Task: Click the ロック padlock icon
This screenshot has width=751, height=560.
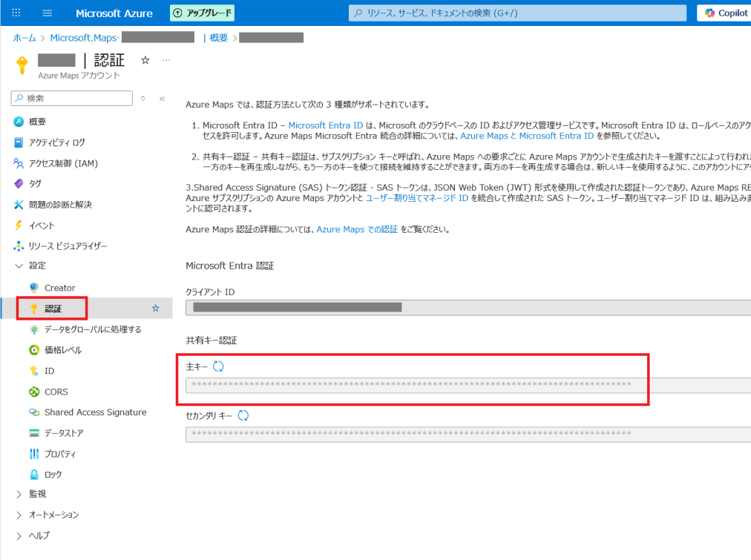Action: point(34,474)
